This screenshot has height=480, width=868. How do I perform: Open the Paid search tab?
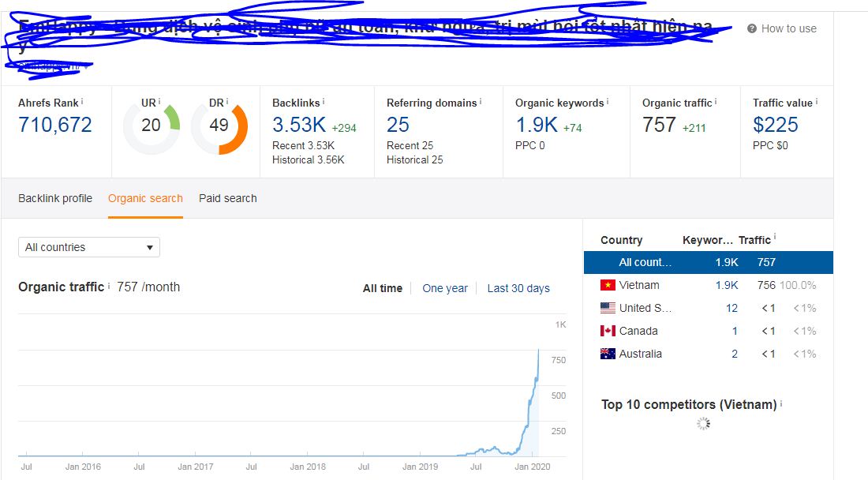[x=227, y=198]
